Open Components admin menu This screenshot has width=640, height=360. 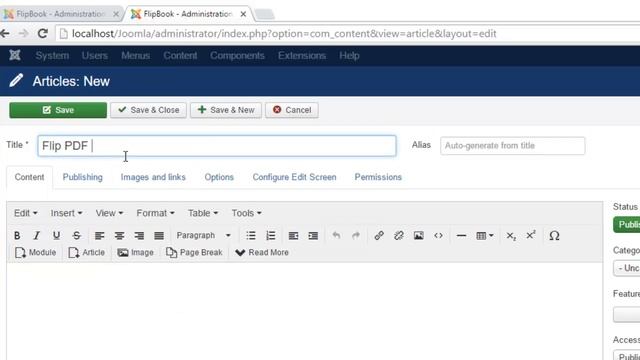(x=237, y=56)
